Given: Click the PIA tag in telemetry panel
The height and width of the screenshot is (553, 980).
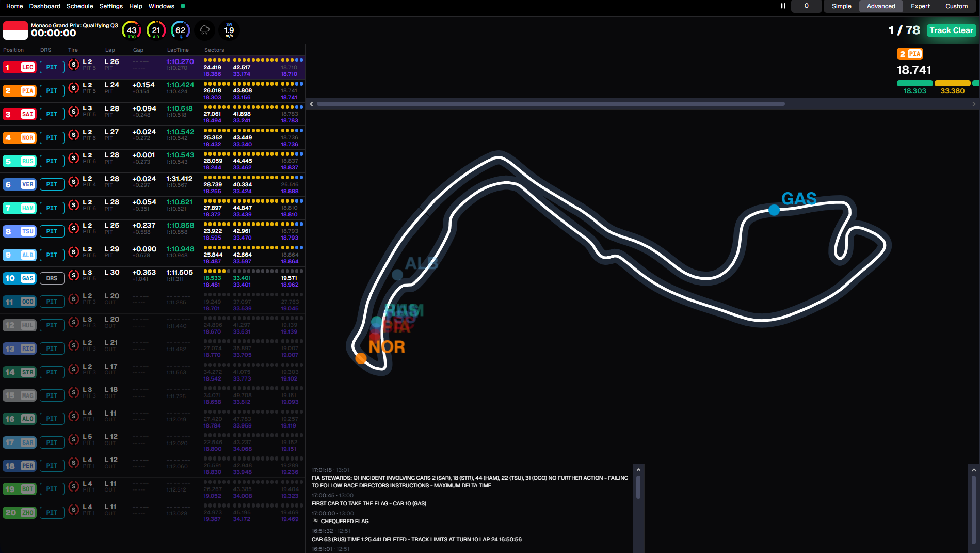Looking at the screenshot, I should pos(910,54).
